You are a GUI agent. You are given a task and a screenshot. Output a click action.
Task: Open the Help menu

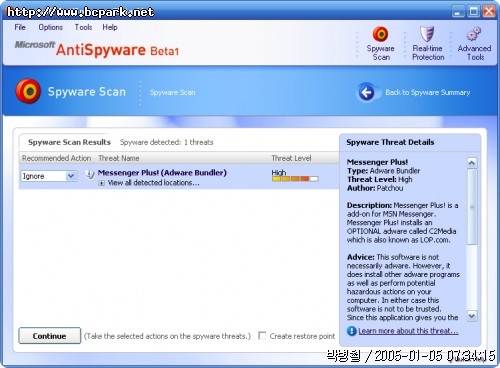click(110, 27)
